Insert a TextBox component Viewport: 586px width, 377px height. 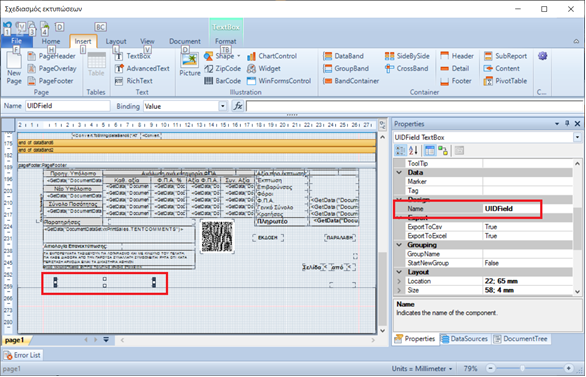click(133, 56)
